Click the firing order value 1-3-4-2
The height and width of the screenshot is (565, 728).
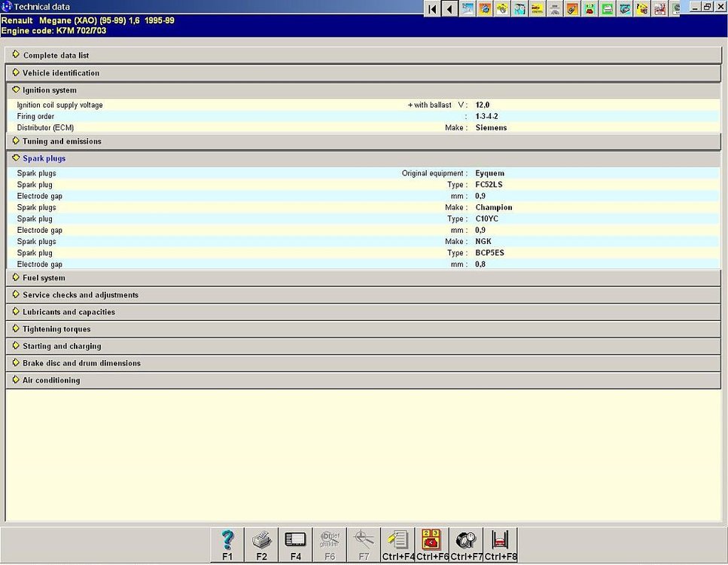(x=486, y=116)
